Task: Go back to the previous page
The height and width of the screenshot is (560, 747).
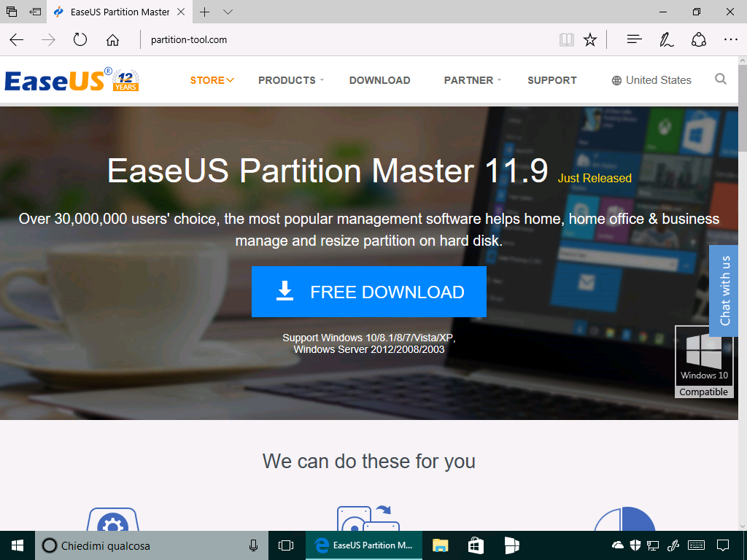Action: [17, 39]
